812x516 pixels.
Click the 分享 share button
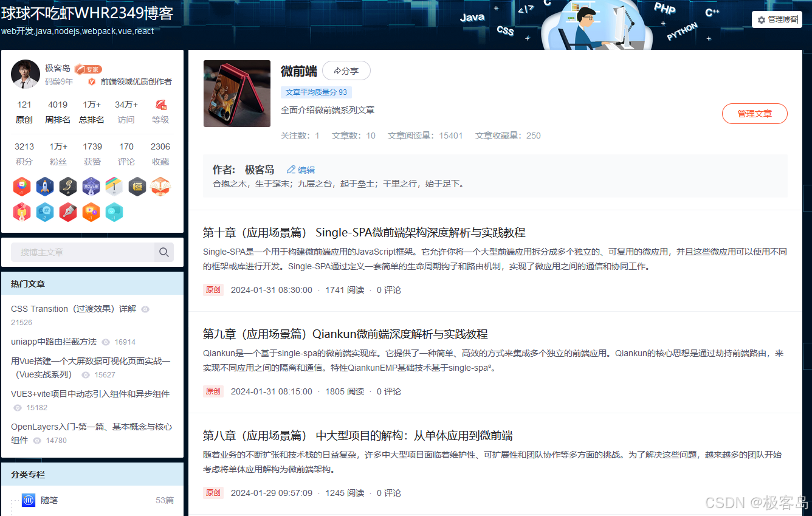(346, 71)
